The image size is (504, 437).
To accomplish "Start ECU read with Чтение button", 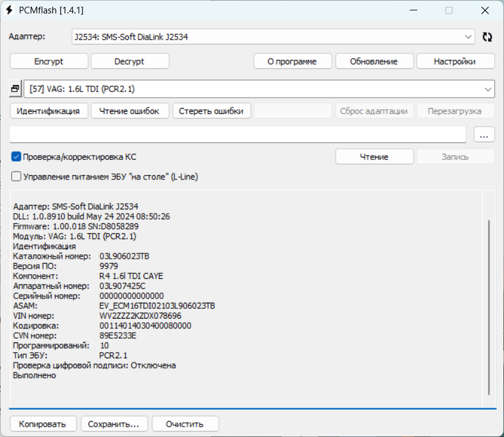I will (374, 157).
